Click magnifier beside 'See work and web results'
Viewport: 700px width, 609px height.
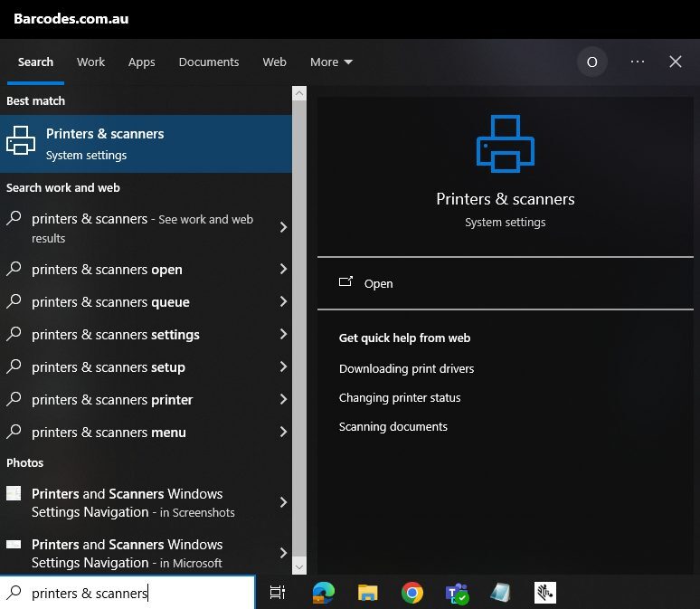coord(14,218)
